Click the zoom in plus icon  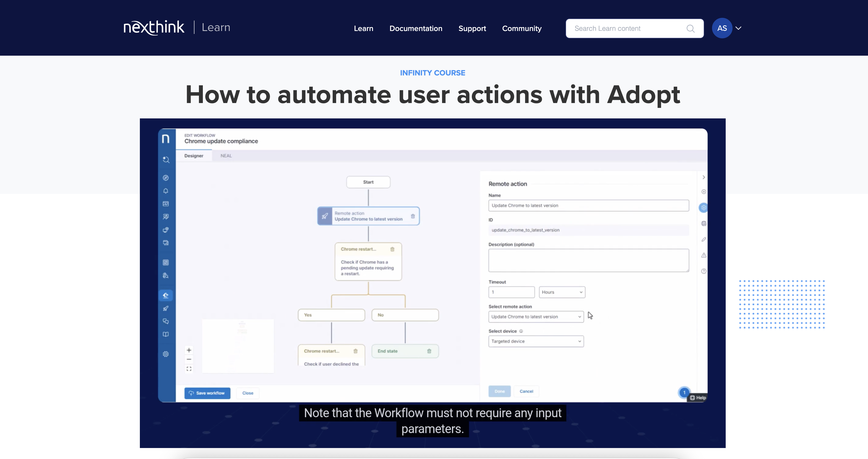(189, 350)
